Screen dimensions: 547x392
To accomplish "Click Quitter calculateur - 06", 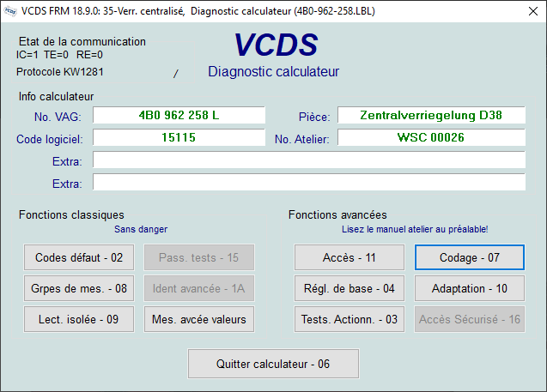I will point(273,364).
